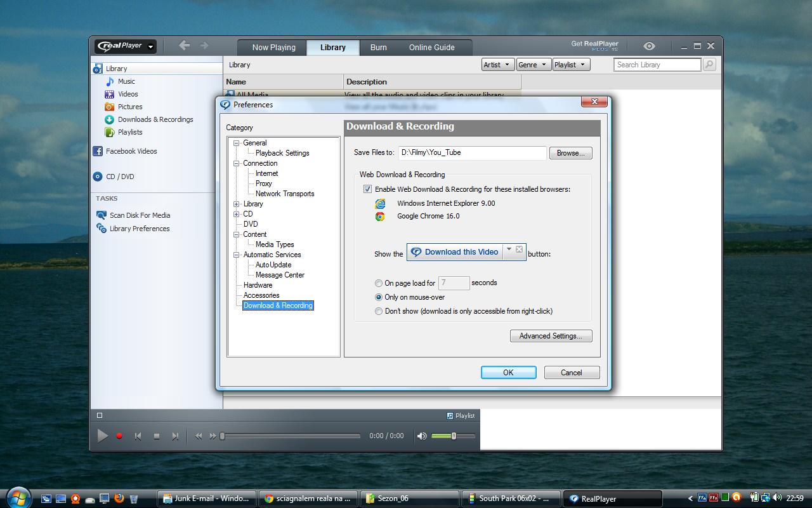Open the Windows Start menu
Image resolution: width=812 pixels, height=508 pixels.
click(17, 497)
